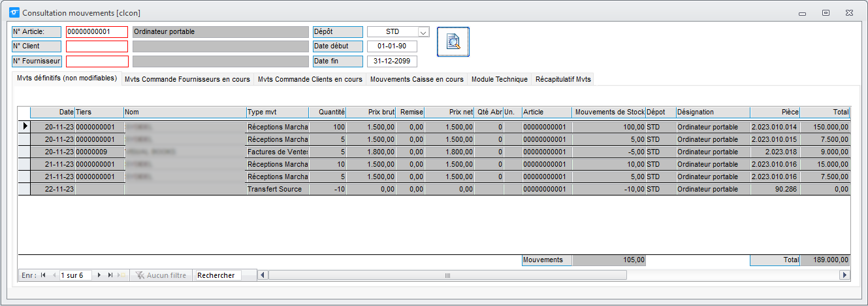Click the Mouvements de Stock column header
868x306 pixels.
609,112
